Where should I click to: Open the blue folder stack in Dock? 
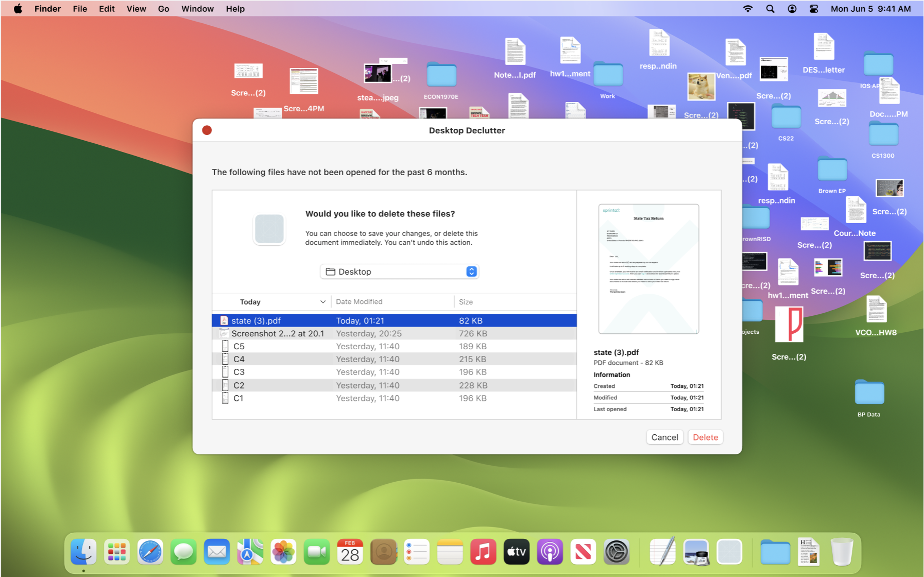tap(775, 552)
